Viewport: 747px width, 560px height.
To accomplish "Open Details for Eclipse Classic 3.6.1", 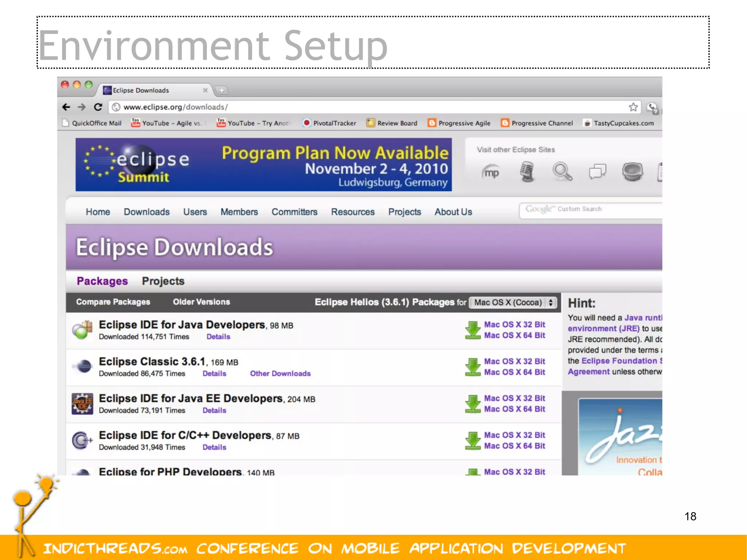I will (214, 374).
